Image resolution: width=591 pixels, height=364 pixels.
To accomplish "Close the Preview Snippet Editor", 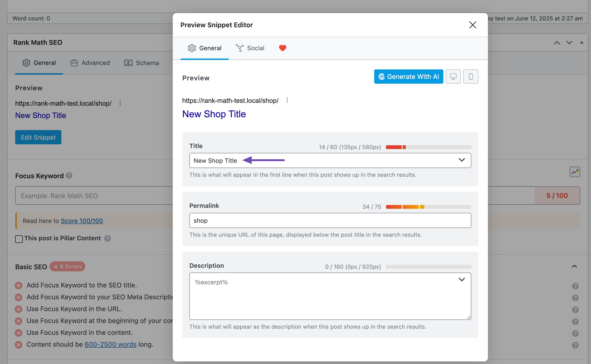I will [x=472, y=25].
